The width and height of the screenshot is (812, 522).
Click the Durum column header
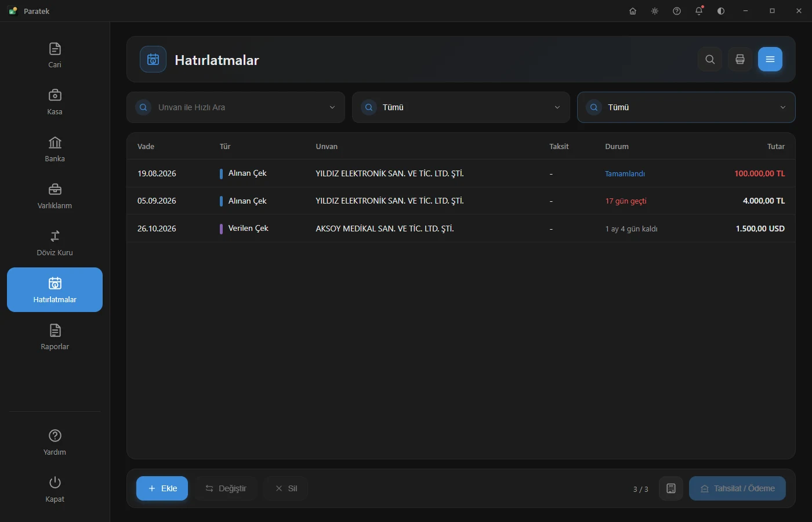[617, 147]
